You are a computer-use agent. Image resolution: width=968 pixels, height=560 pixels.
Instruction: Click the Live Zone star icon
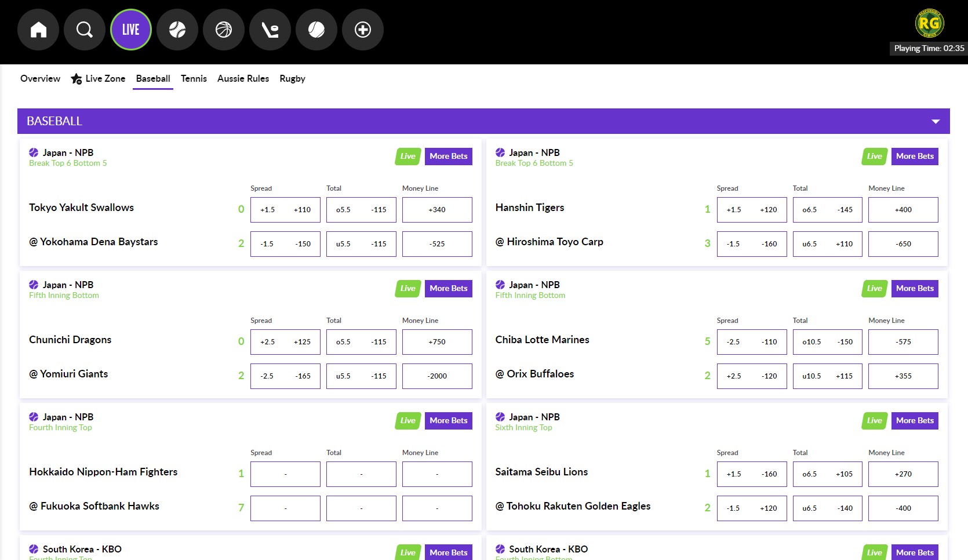tap(76, 79)
